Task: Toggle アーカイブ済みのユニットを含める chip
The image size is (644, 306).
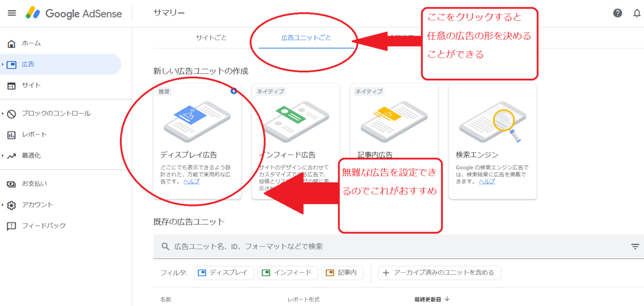Action: click(x=439, y=273)
